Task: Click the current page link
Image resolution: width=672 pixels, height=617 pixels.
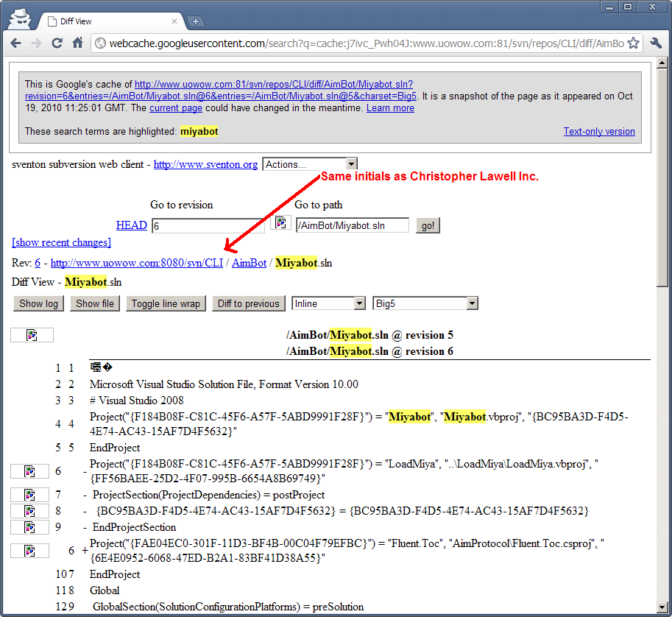Action: (x=176, y=108)
